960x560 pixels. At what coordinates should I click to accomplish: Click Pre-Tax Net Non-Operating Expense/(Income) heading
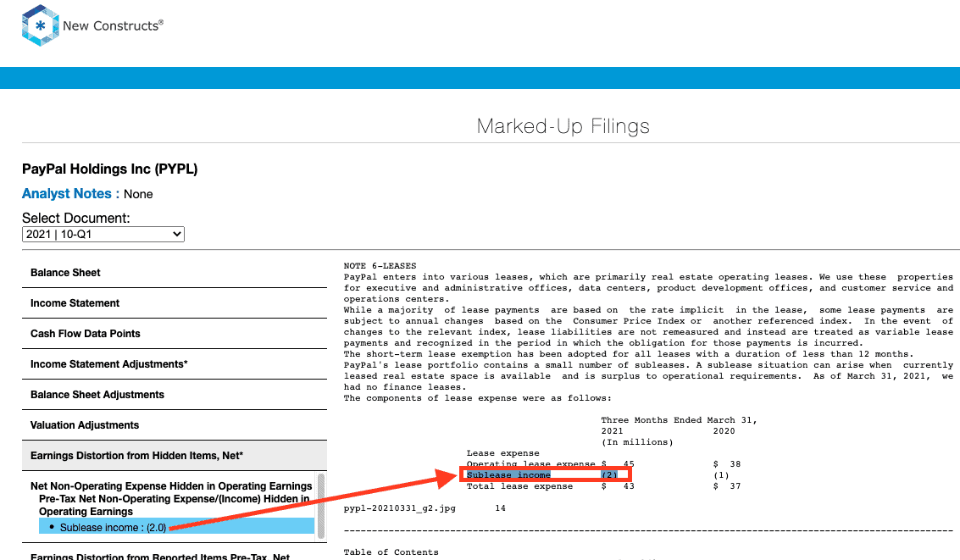click(174, 505)
